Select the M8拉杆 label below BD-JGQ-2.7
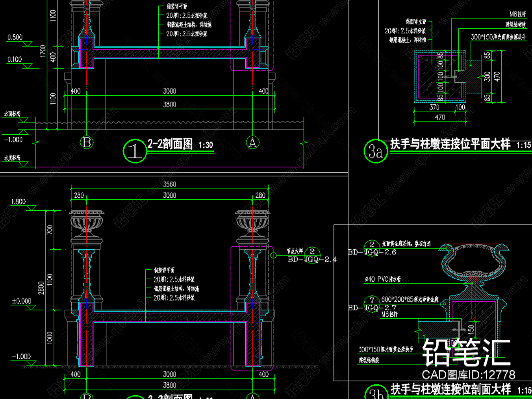Image resolution: width=532 pixels, height=399 pixels. coord(389,314)
